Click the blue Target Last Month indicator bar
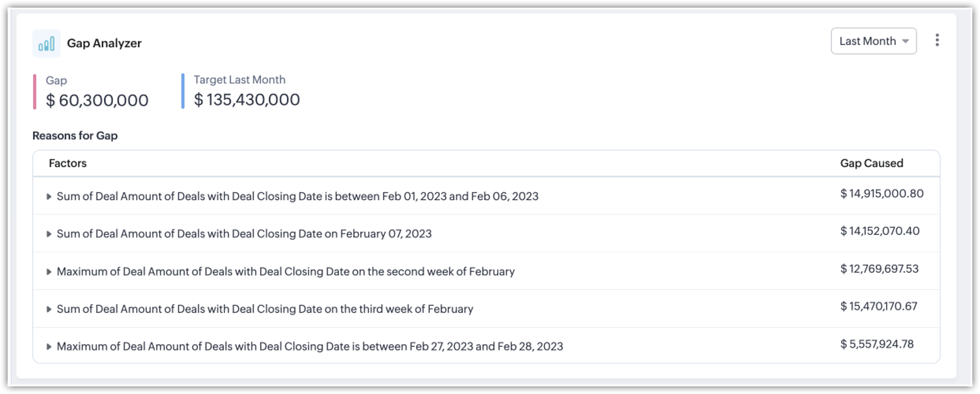980x394 pixels. click(x=183, y=91)
